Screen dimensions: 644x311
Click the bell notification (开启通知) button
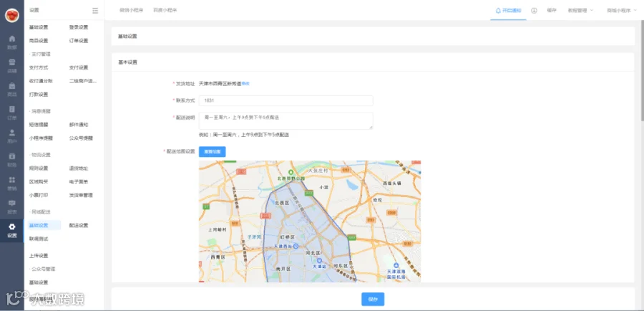pos(509,11)
